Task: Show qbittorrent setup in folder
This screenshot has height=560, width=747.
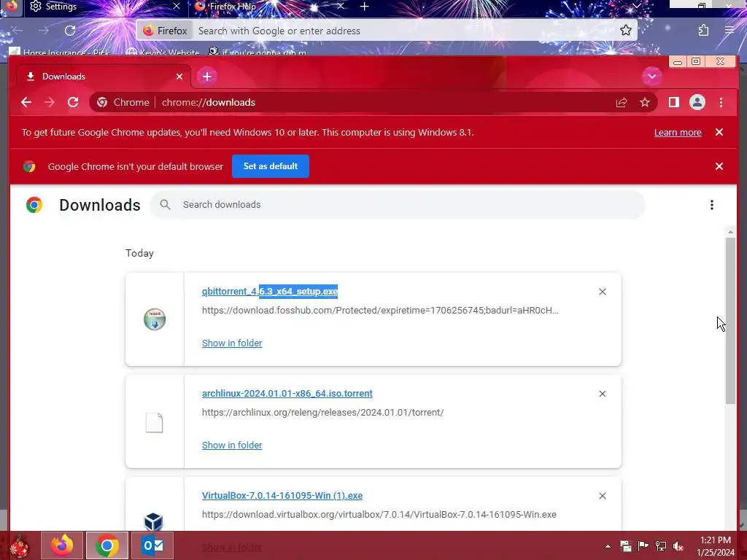Action: tap(232, 343)
